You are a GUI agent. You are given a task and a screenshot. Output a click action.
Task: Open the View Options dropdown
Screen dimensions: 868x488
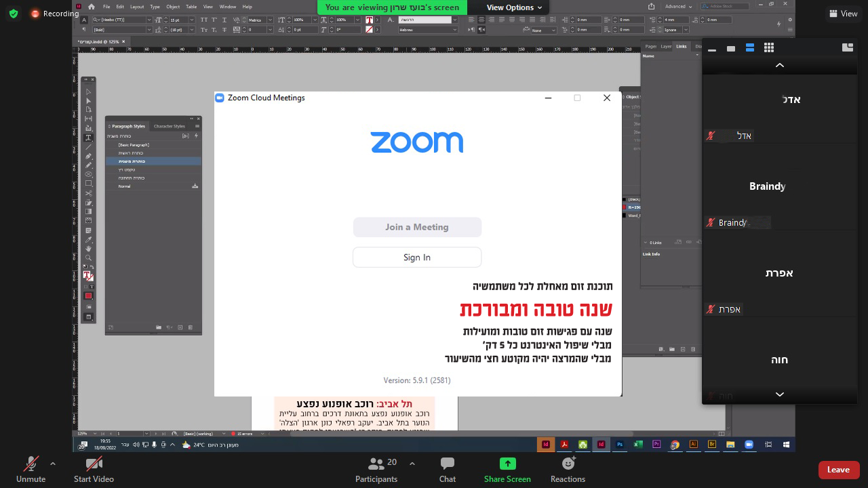pyautogui.click(x=512, y=7)
